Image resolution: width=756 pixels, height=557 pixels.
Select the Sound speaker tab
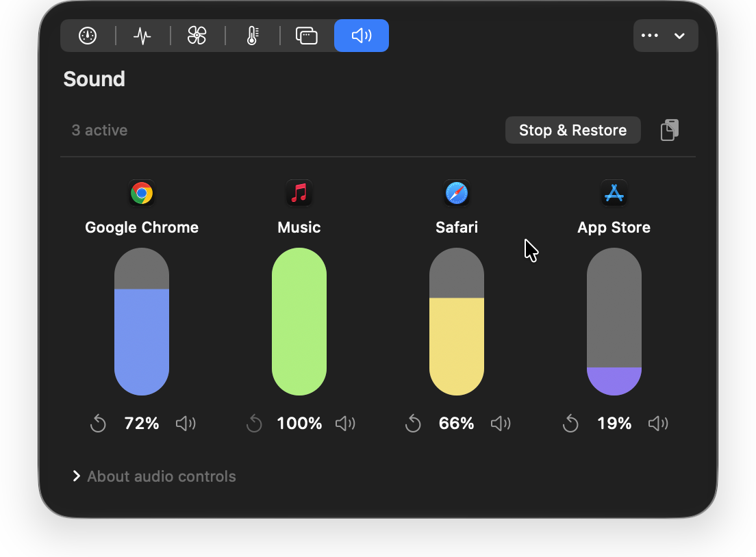click(x=362, y=36)
